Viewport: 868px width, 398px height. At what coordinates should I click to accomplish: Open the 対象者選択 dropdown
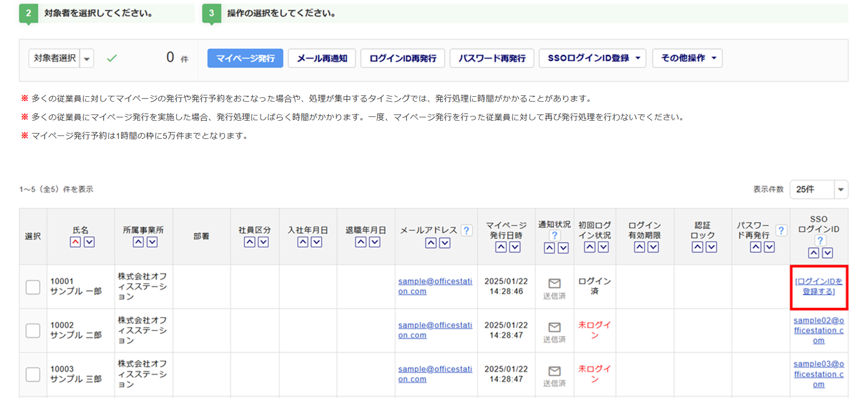tap(87, 59)
